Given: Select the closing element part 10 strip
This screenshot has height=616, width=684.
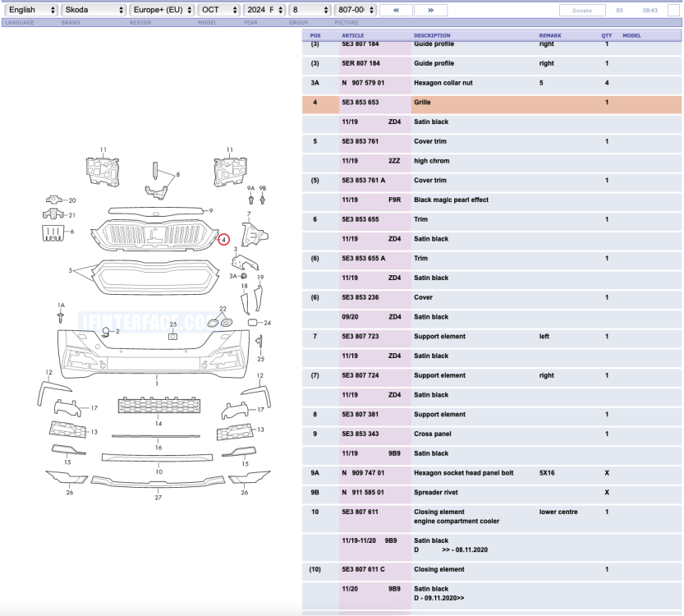Looking at the screenshot, I should click(x=157, y=457).
